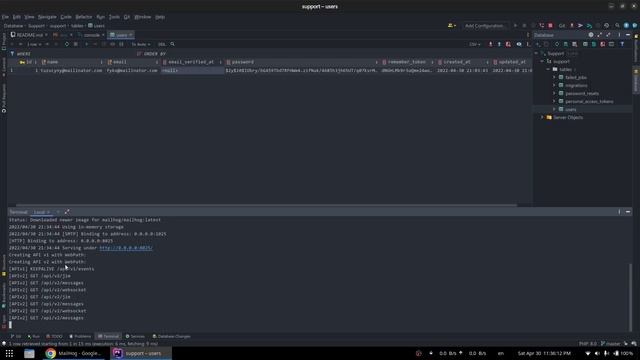
Task: Select the users table editor tab
Action: [x=121, y=35]
